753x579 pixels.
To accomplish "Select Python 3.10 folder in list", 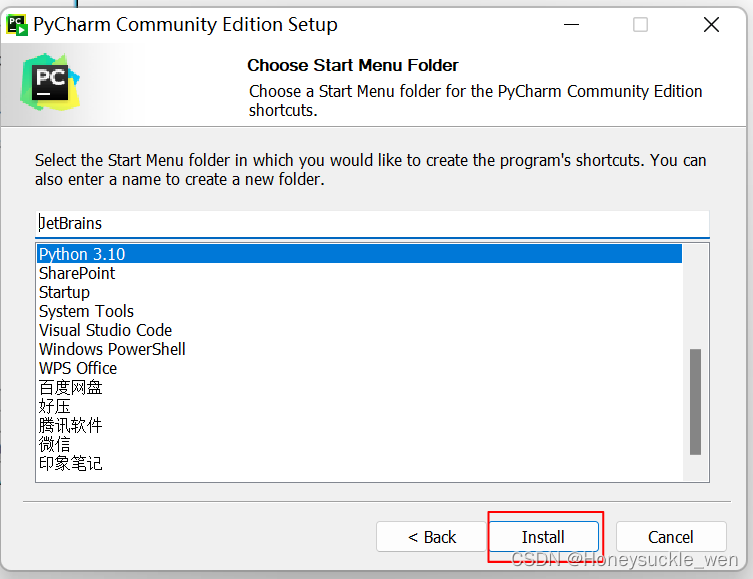I will (359, 254).
